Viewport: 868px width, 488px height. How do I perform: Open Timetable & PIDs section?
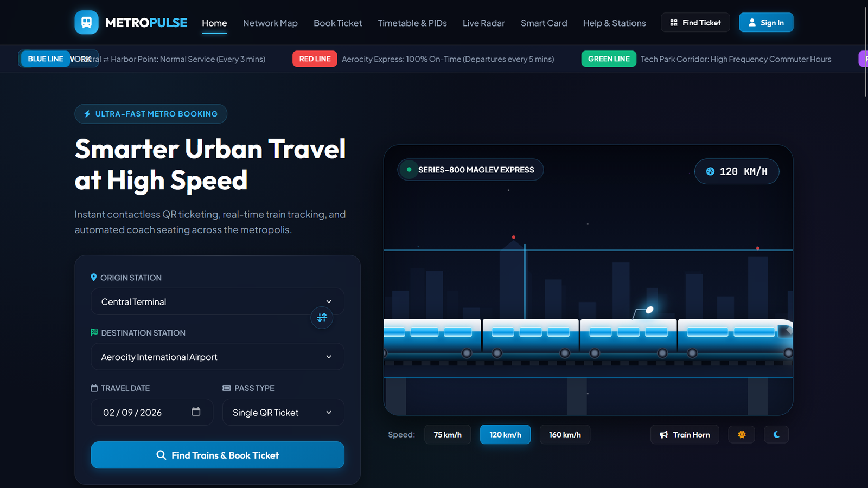tap(412, 23)
